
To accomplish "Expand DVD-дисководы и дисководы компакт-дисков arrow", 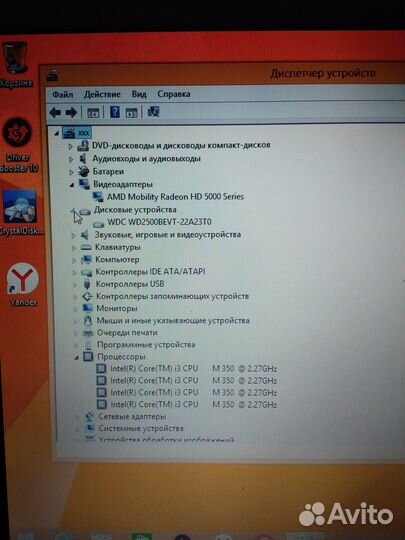I will coord(71,146).
